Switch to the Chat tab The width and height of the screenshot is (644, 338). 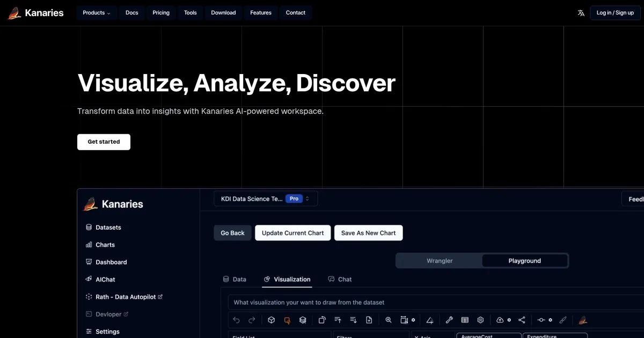[340, 280]
